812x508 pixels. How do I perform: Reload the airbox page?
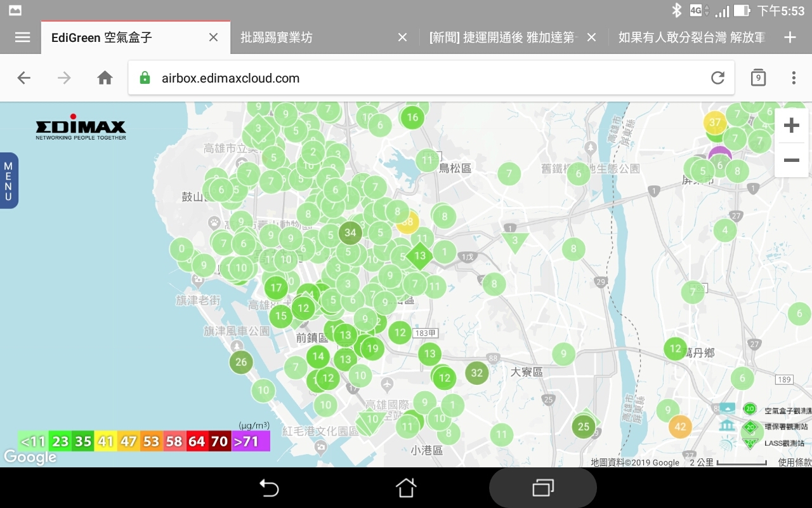717,78
